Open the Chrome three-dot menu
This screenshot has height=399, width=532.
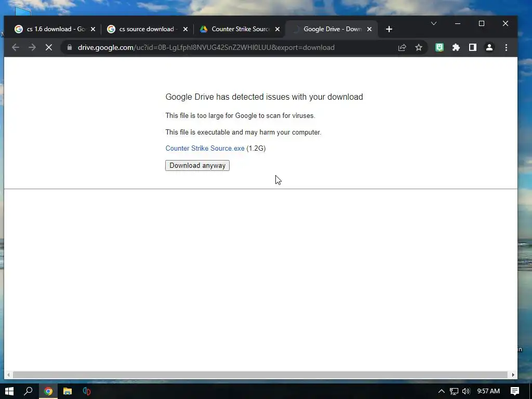(x=506, y=47)
